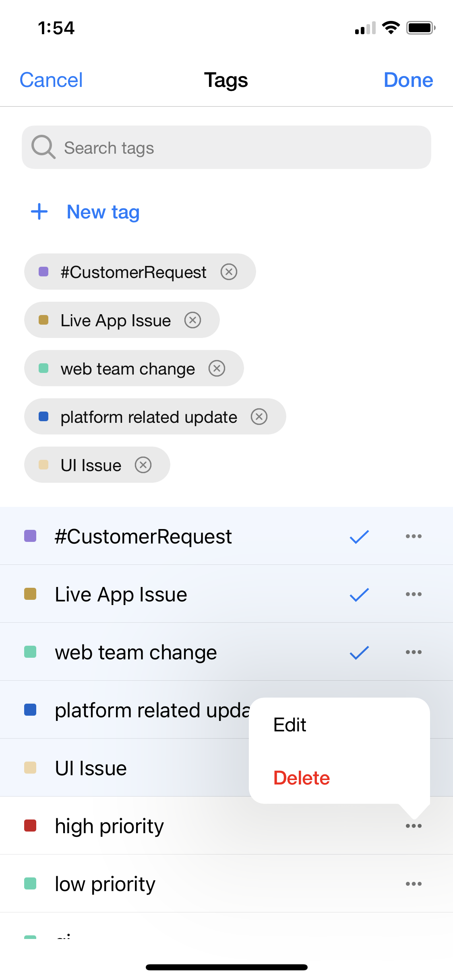Choose Delete from the popup menu
453x980 pixels.
[x=301, y=777]
